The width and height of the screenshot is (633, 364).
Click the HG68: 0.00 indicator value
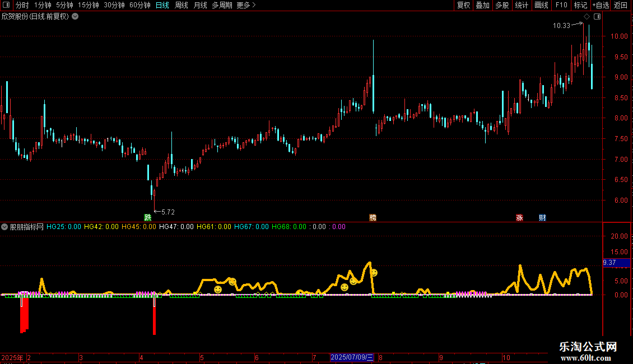(289, 227)
